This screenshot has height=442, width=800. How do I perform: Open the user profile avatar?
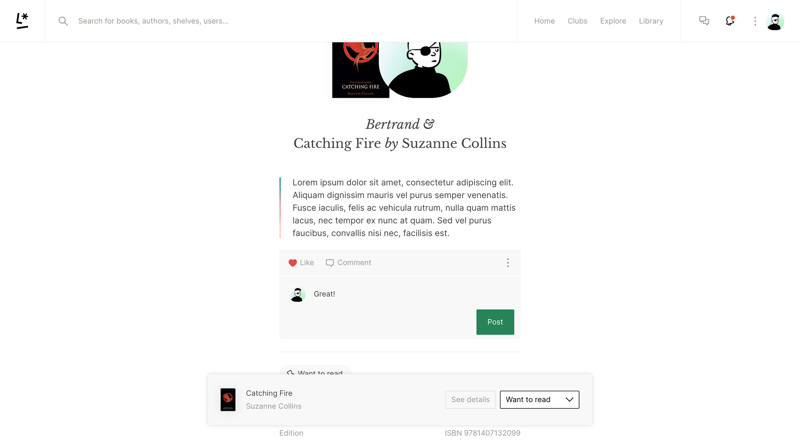coord(775,21)
